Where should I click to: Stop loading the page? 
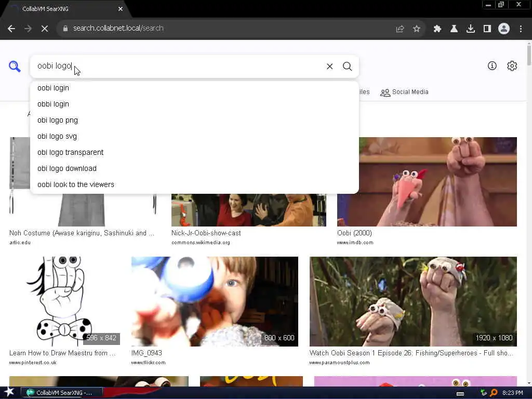tap(45, 29)
